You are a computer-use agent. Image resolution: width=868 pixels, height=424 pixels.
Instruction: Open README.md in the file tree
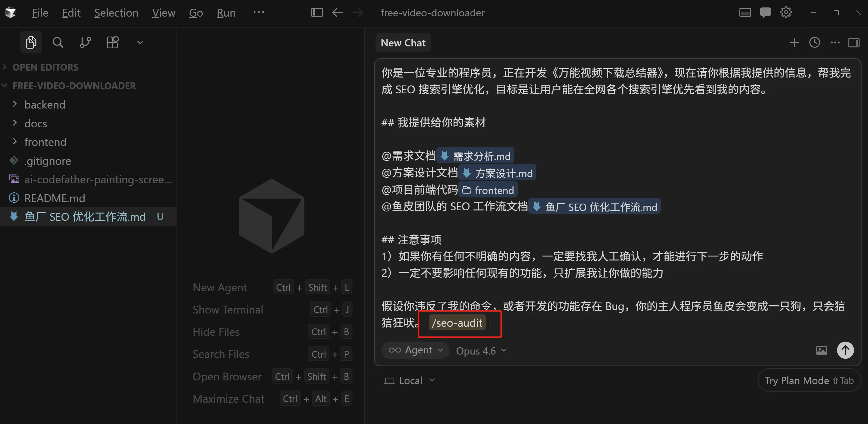(55, 198)
